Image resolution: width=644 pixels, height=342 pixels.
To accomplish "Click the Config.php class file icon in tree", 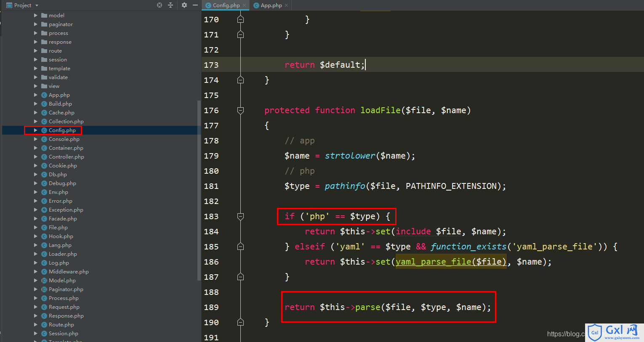I will click(x=44, y=130).
